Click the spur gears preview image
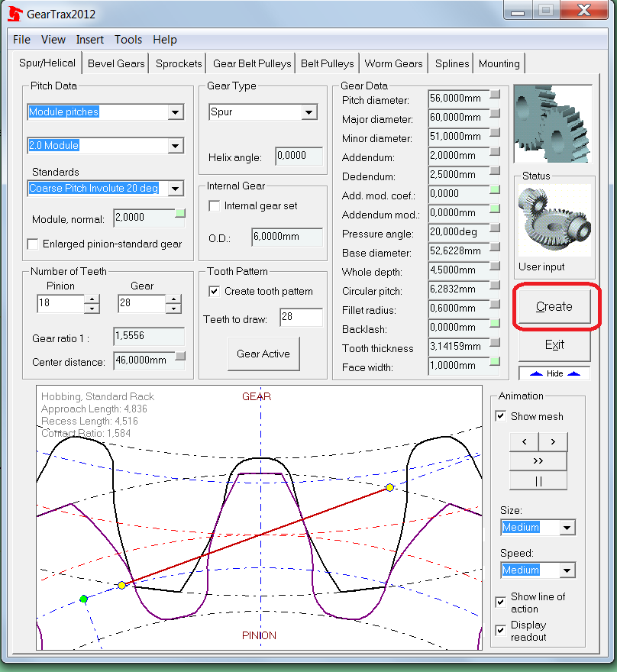Image resolution: width=617 pixels, height=672 pixels. pos(553,124)
